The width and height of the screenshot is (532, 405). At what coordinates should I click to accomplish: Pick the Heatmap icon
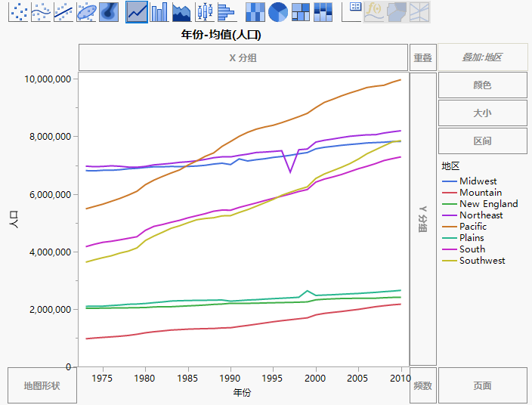click(x=256, y=11)
